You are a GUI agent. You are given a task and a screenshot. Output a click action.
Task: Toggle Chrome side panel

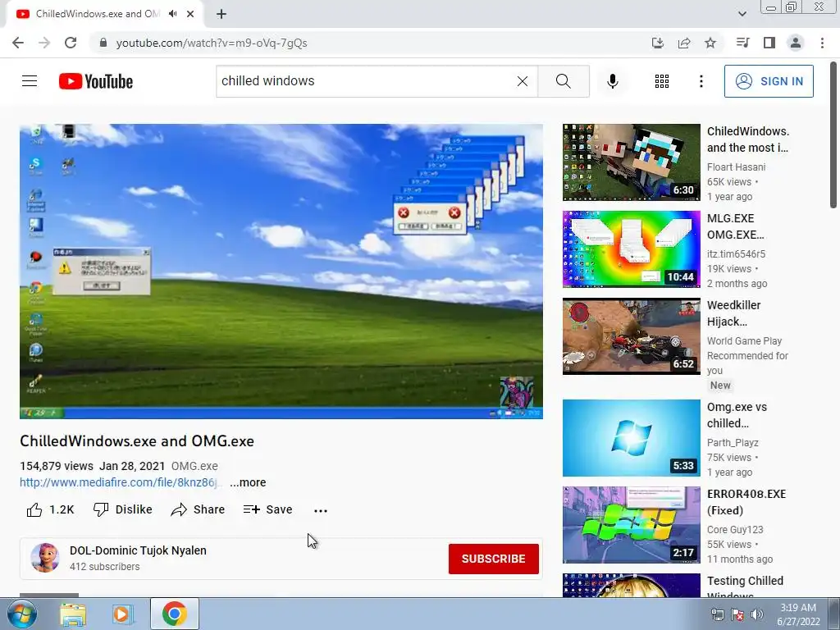[769, 43]
